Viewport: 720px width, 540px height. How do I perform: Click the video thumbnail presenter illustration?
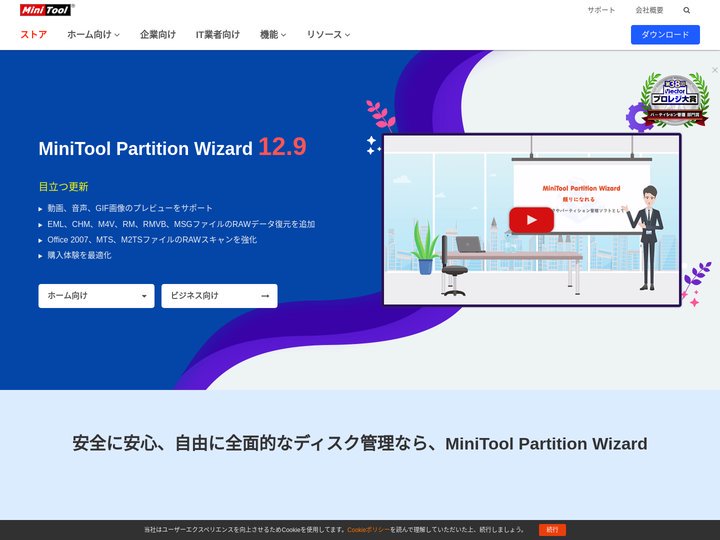coord(648,238)
